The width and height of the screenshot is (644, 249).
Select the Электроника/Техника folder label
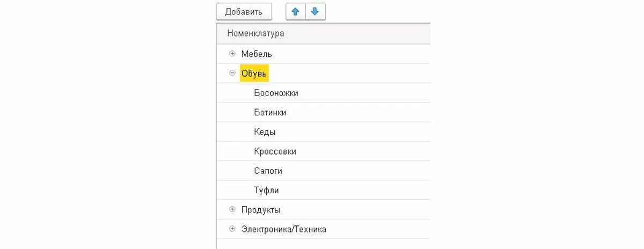(x=283, y=229)
